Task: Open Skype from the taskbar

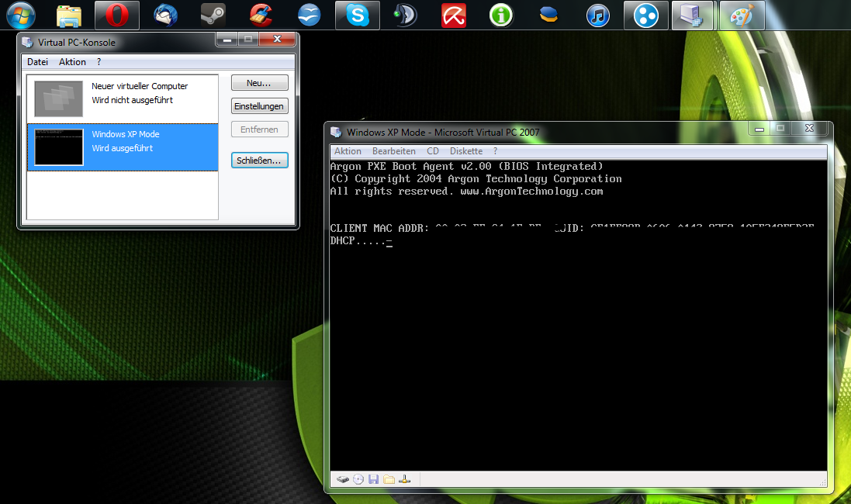Action: 357,16
